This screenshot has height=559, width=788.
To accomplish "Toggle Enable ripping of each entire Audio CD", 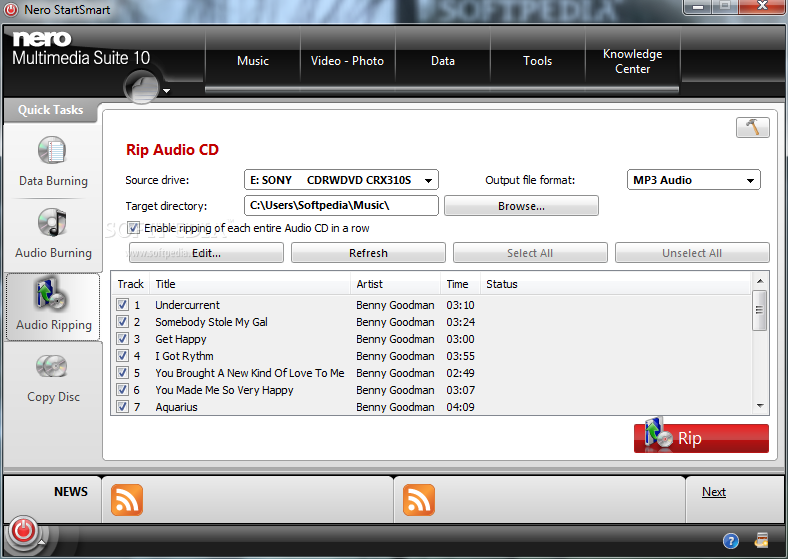I will click(x=133, y=228).
